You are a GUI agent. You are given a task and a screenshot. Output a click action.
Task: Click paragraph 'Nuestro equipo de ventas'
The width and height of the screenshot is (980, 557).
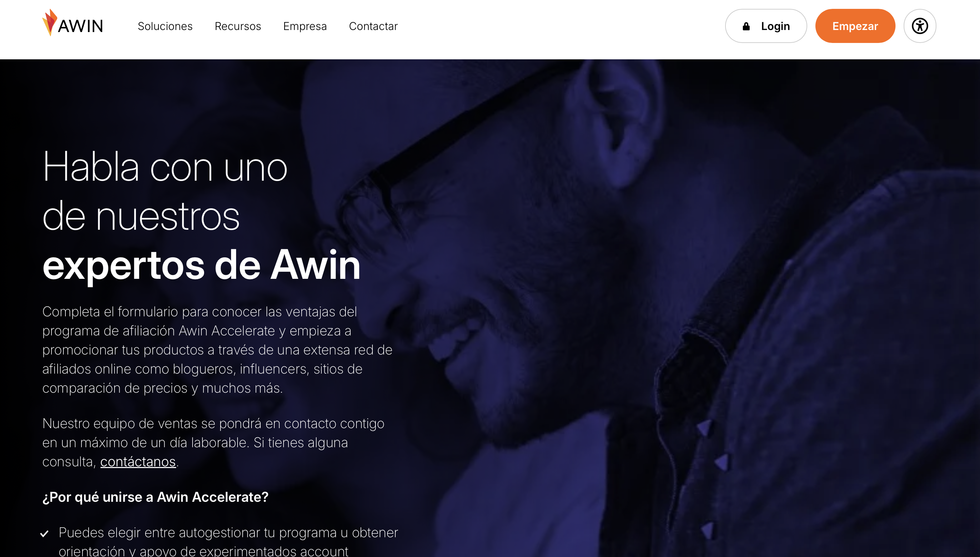(x=213, y=442)
